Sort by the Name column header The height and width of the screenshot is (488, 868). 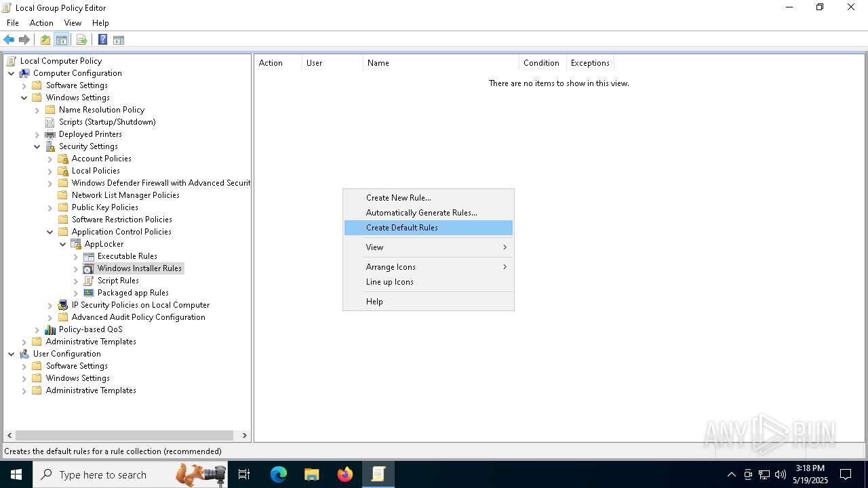tap(441, 63)
